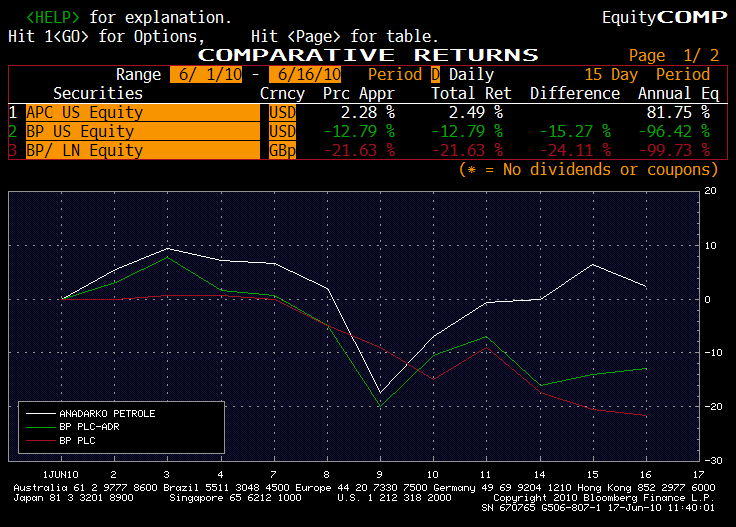Click the BP PLC-ADR legend entry
The width and height of the screenshot is (736, 527).
pos(97,426)
